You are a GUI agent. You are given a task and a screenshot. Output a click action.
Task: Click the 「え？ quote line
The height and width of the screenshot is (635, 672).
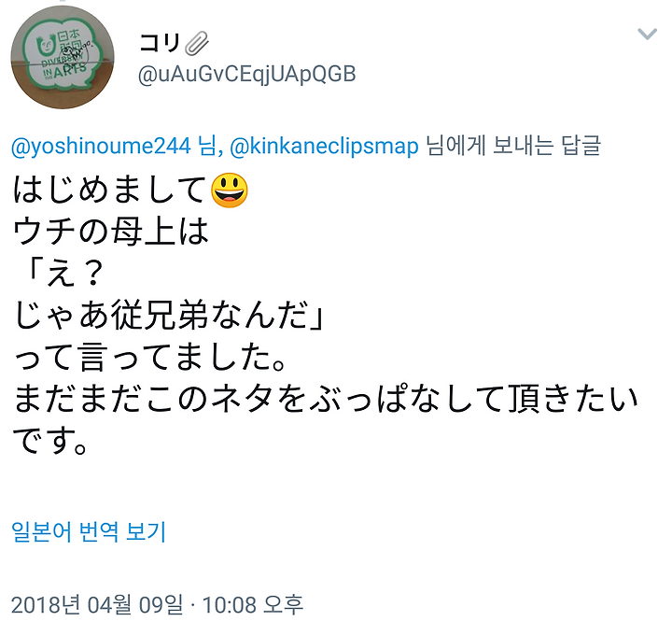point(64,274)
